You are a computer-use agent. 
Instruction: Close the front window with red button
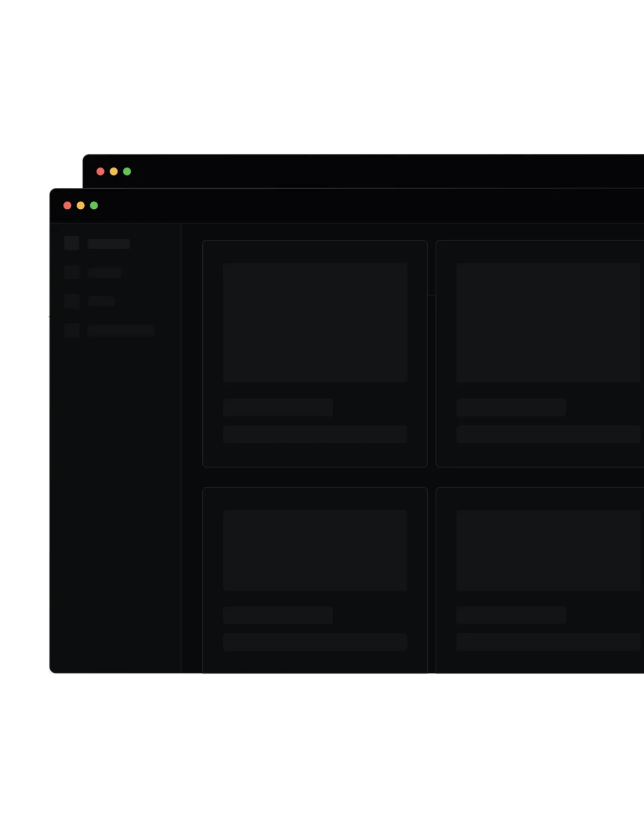[x=67, y=206]
